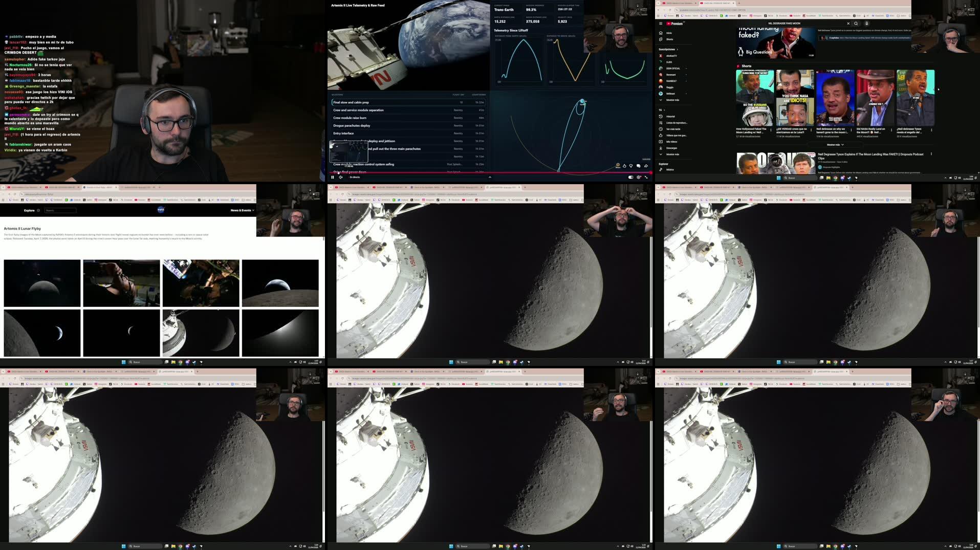Enter fullscreen on the Artemis telemetry stream
The image size is (980, 550).
646,177
